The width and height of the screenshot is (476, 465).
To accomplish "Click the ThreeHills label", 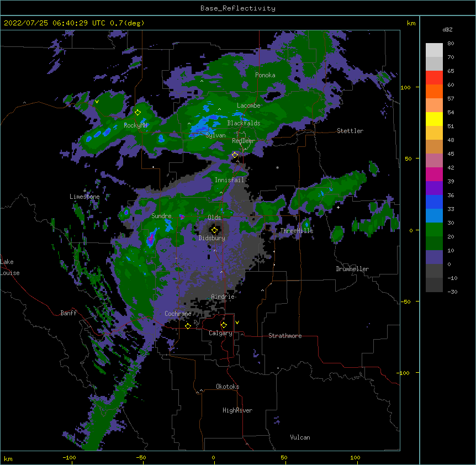I will [297, 231].
